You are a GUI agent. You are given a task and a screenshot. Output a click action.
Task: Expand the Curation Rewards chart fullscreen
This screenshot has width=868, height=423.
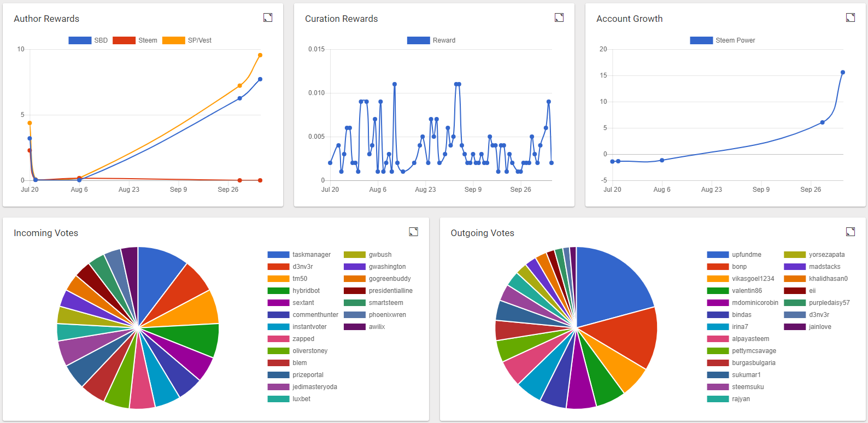coord(559,17)
